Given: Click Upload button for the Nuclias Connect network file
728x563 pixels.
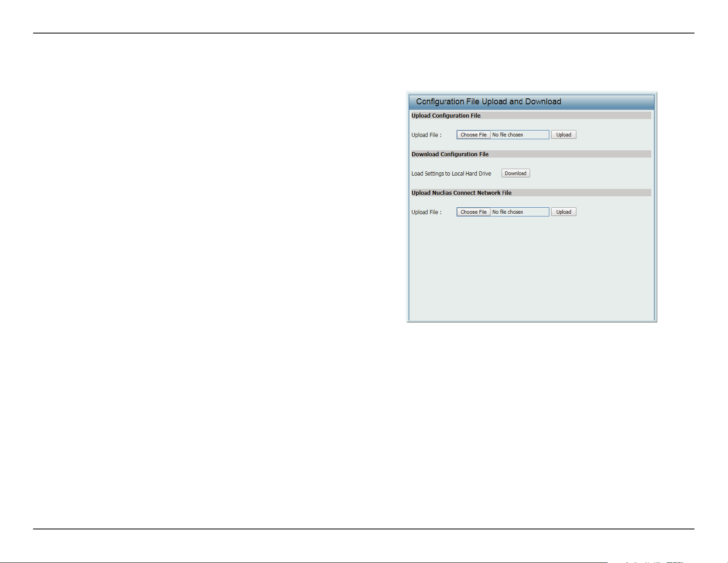Looking at the screenshot, I should coord(564,212).
